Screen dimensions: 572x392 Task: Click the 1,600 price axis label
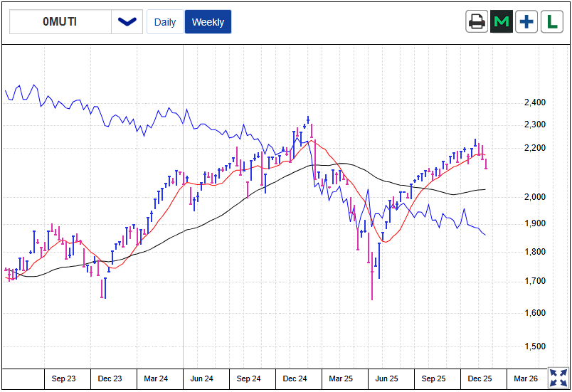535,313
